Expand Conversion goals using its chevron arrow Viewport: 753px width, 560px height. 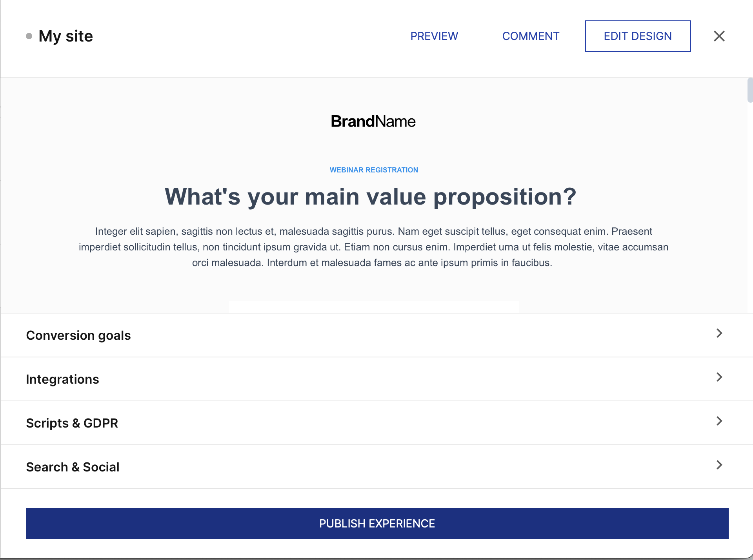tap(719, 333)
